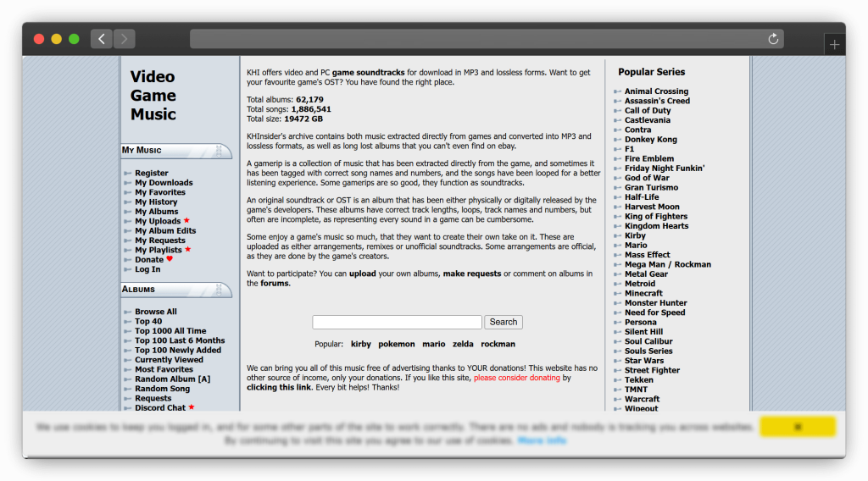
Task: Click the popular search term pokemon
Action: tap(396, 344)
